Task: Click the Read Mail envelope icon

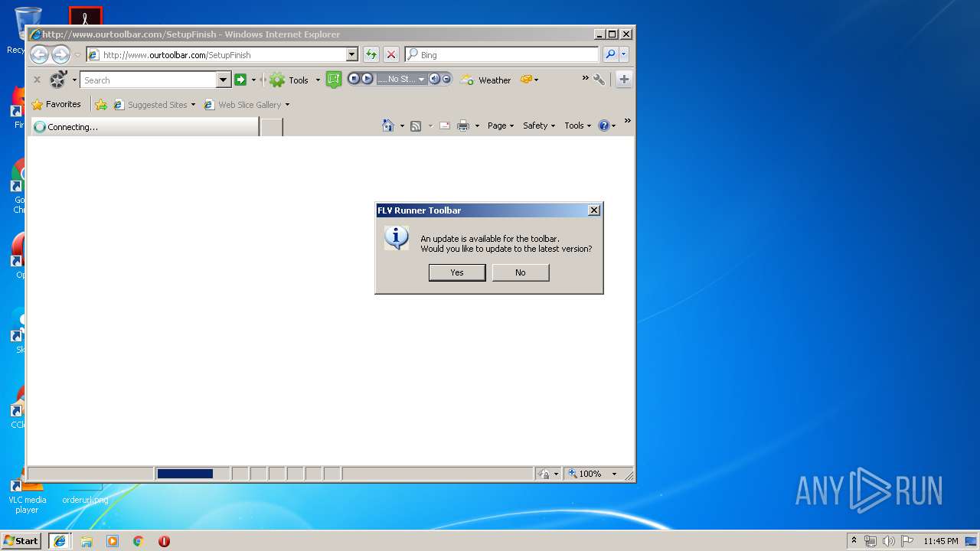Action: (x=445, y=126)
